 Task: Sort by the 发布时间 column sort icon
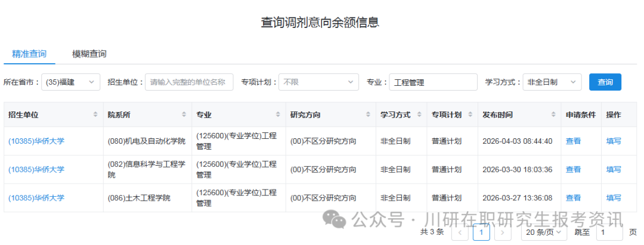point(553,114)
